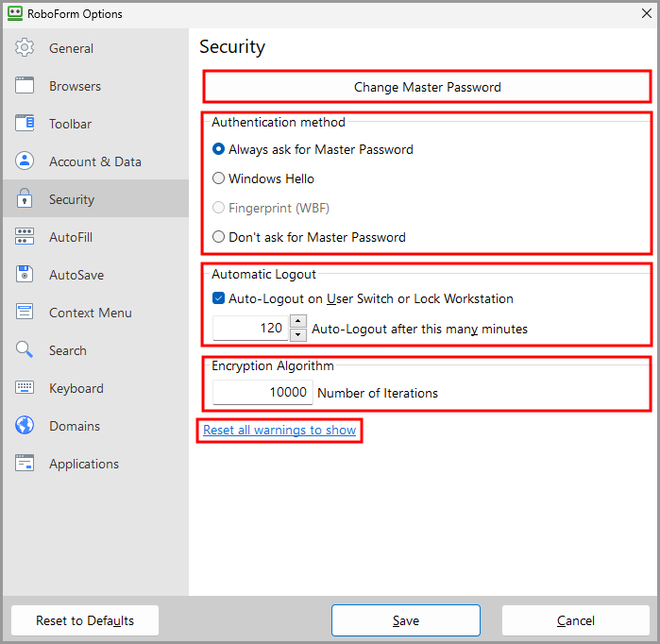Click the Context Menu list icon
660x644 pixels.
coord(25,312)
